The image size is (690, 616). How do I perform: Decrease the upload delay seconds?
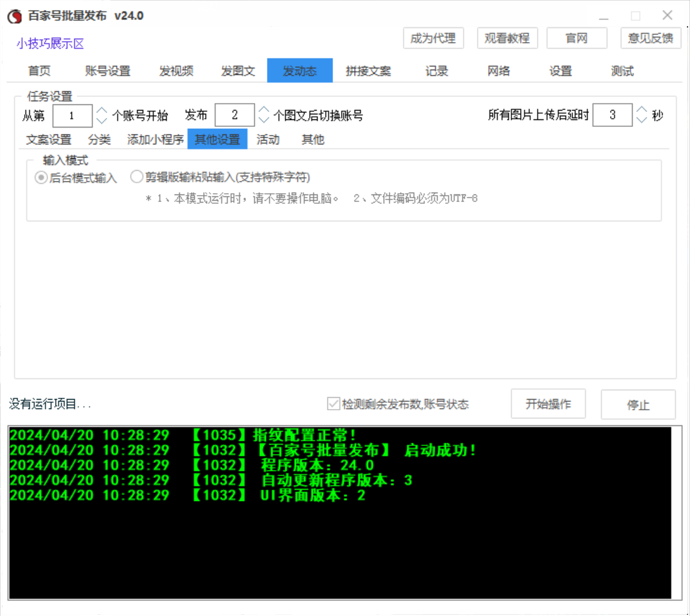(x=642, y=119)
